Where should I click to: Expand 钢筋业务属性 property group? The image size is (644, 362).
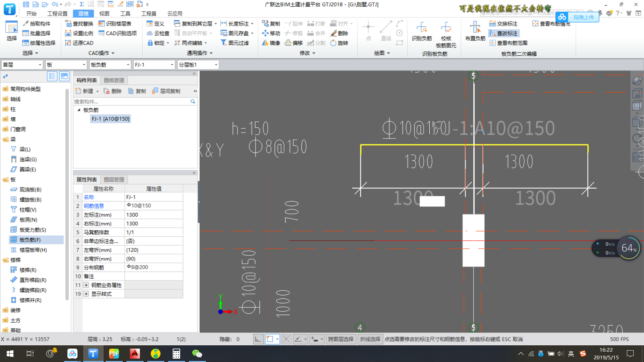pos(86,285)
